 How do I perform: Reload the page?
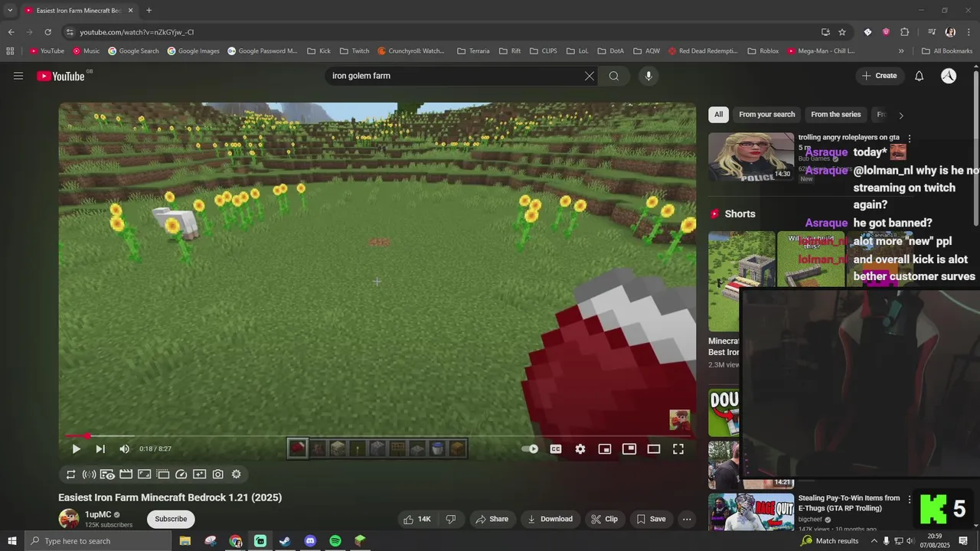pos(47,32)
